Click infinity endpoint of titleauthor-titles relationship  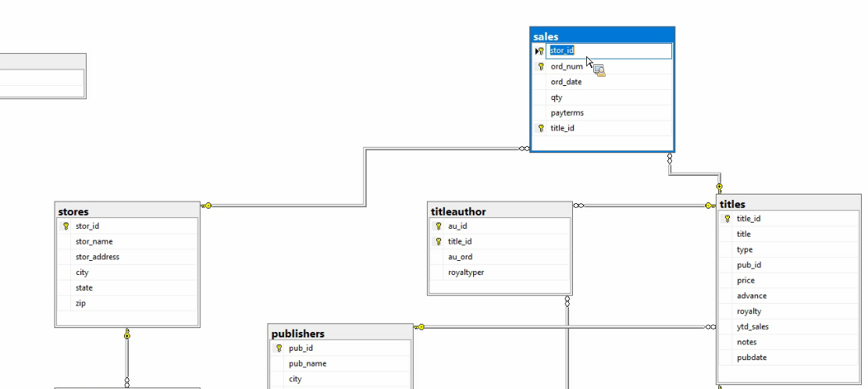(578, 205)
